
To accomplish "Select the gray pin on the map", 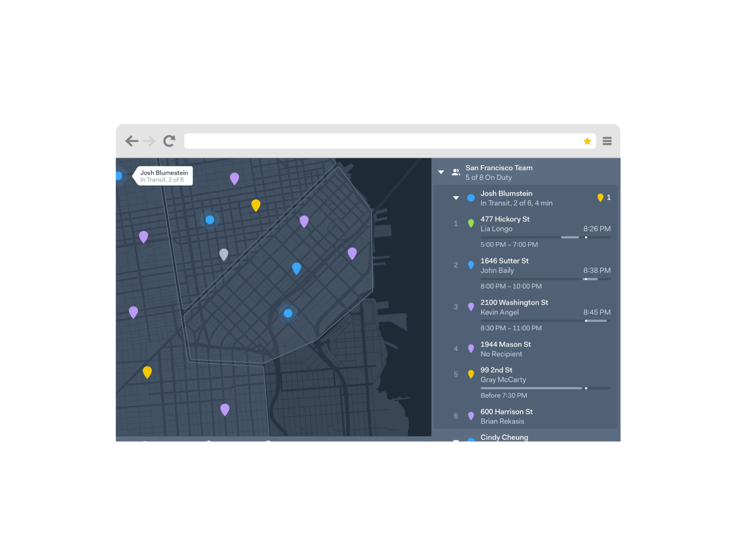I will (224, 254).
